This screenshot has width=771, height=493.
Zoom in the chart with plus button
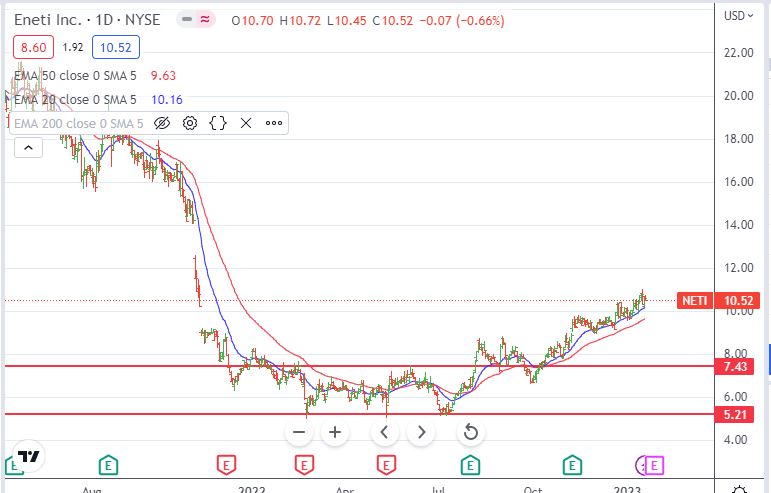(x=335, y=432)
